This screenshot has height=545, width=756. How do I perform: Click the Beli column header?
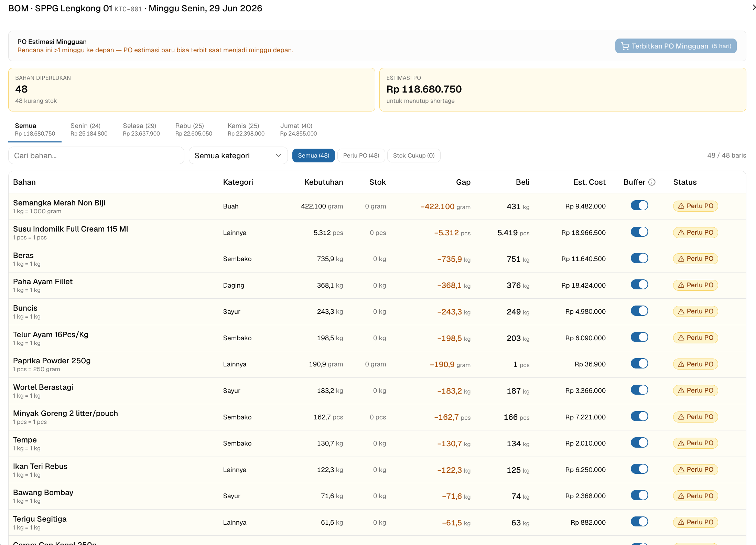pos(522,182)
